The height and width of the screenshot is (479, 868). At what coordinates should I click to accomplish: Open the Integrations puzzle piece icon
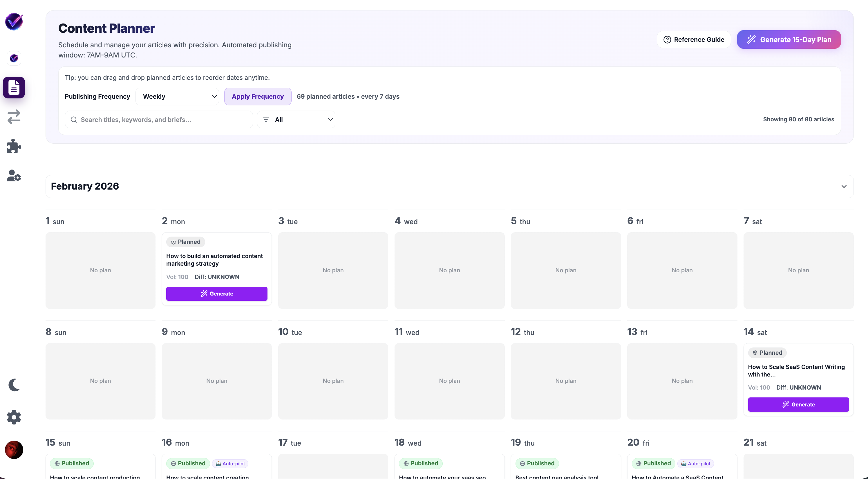14,146
